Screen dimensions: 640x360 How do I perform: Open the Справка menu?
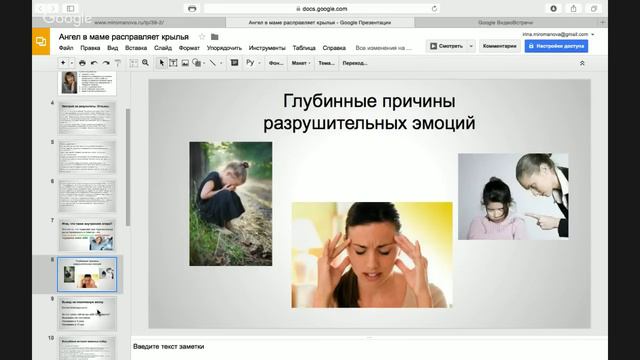coord(334,48)
